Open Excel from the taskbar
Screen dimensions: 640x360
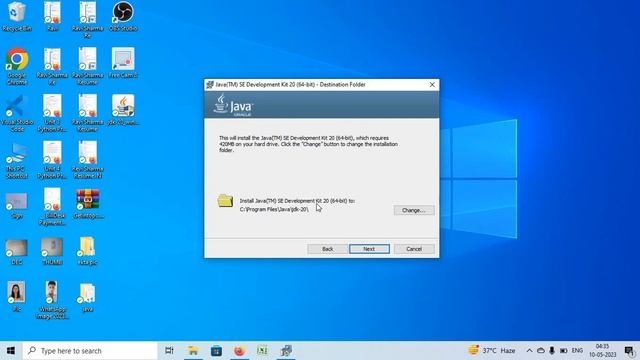coord(262,351)
